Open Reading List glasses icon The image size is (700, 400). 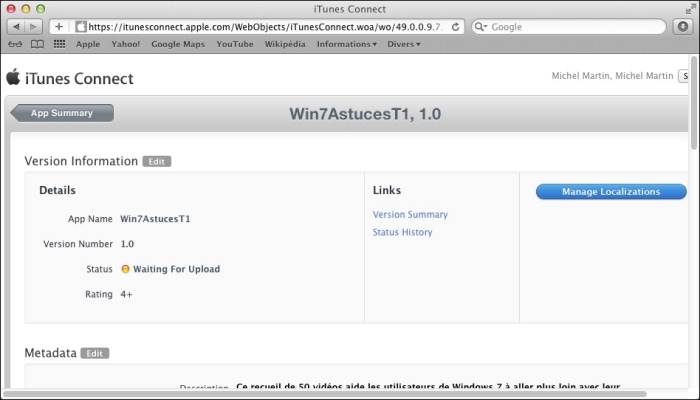click(15, 44)
